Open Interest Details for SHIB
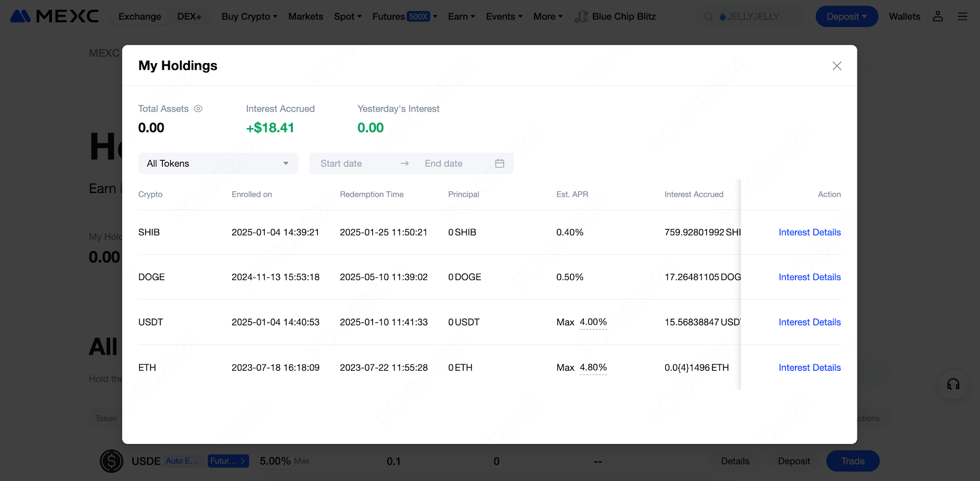980x481 pixels. click(809, 232)
